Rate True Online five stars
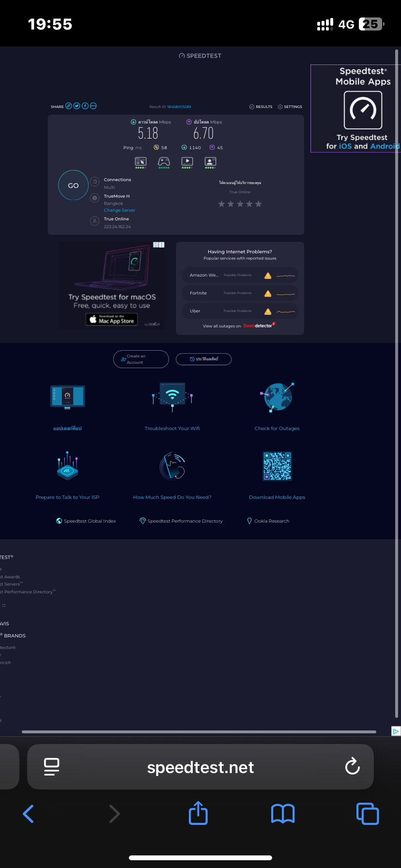The image size is (401, 868). pos(258,204)
